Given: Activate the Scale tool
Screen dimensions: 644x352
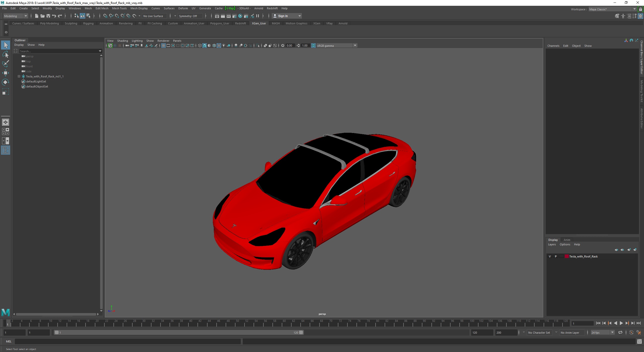Looking at the screenshot, I should (x=6, y=91).
